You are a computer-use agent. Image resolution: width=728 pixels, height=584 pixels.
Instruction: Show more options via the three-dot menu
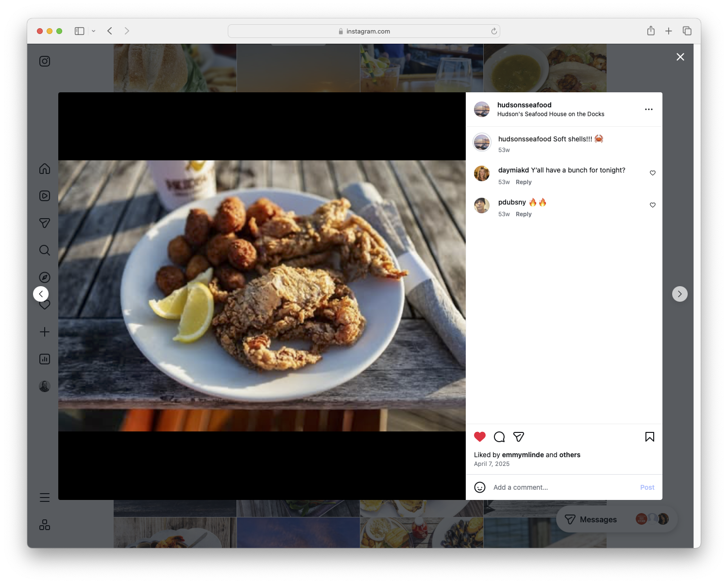[649, 109]
